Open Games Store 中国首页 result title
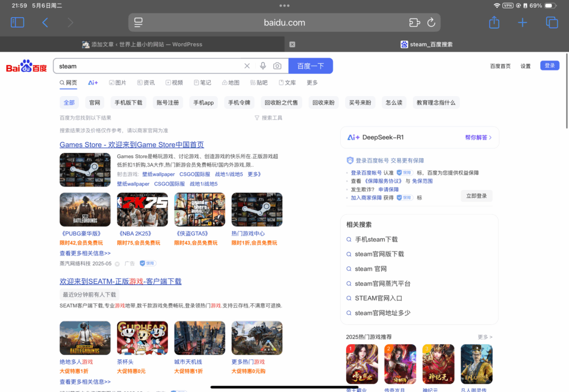This screenshot has height=392, width=569. (x=132, y=145)
